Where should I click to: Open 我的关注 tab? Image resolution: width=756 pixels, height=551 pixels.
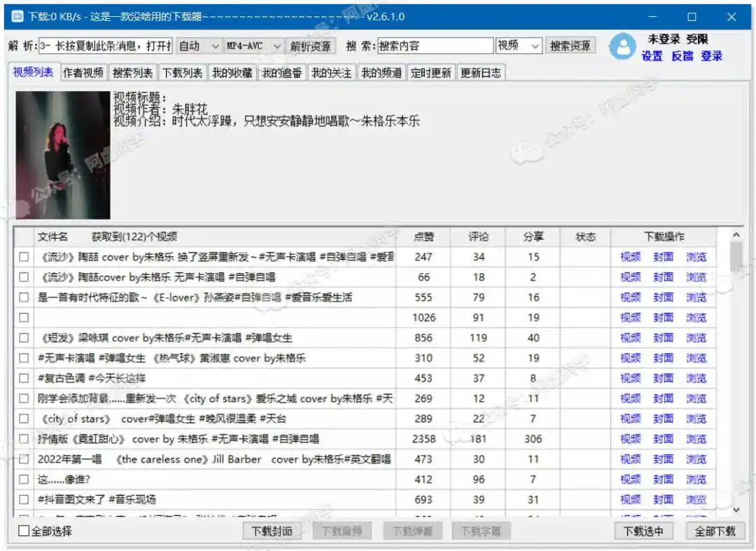[x=332, y=73]
